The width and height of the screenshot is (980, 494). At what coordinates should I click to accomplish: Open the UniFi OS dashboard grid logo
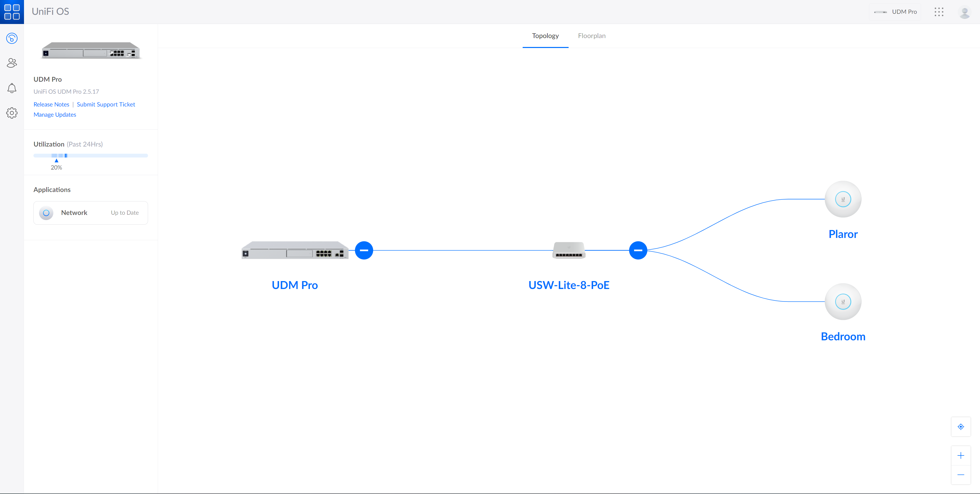coord(12,12)
